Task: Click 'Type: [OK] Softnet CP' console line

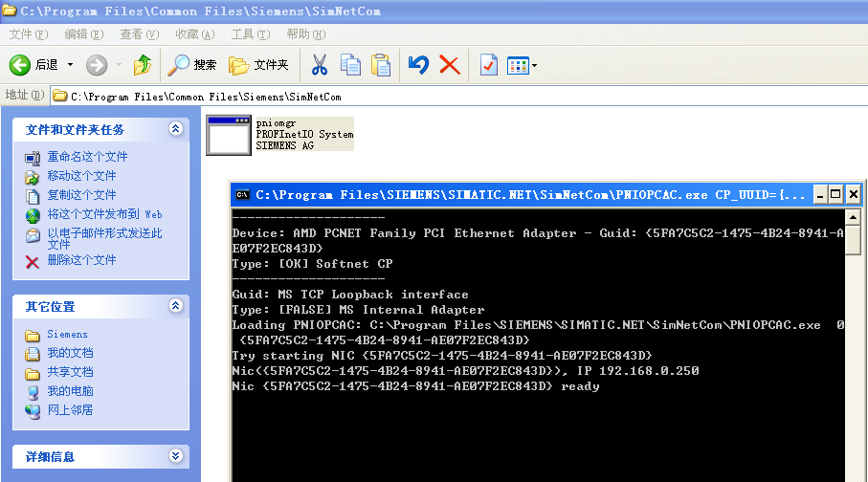Action: click(x=313, y=264)
